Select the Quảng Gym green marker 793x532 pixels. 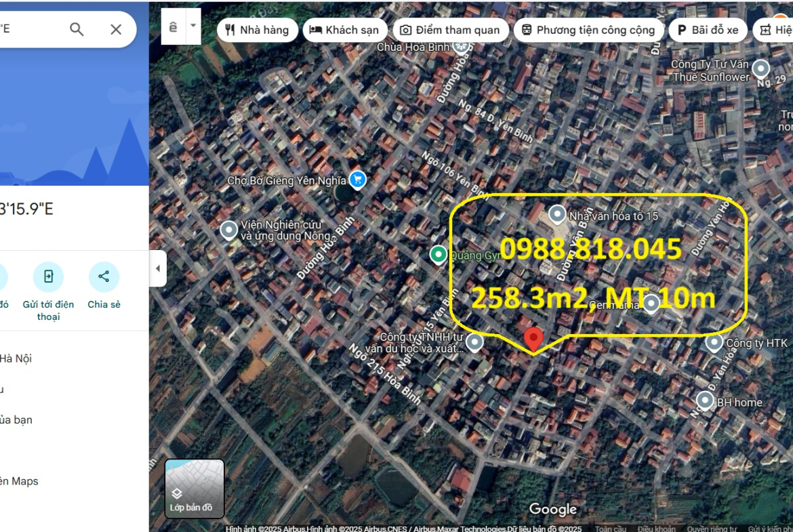click(x=439, y=255)
